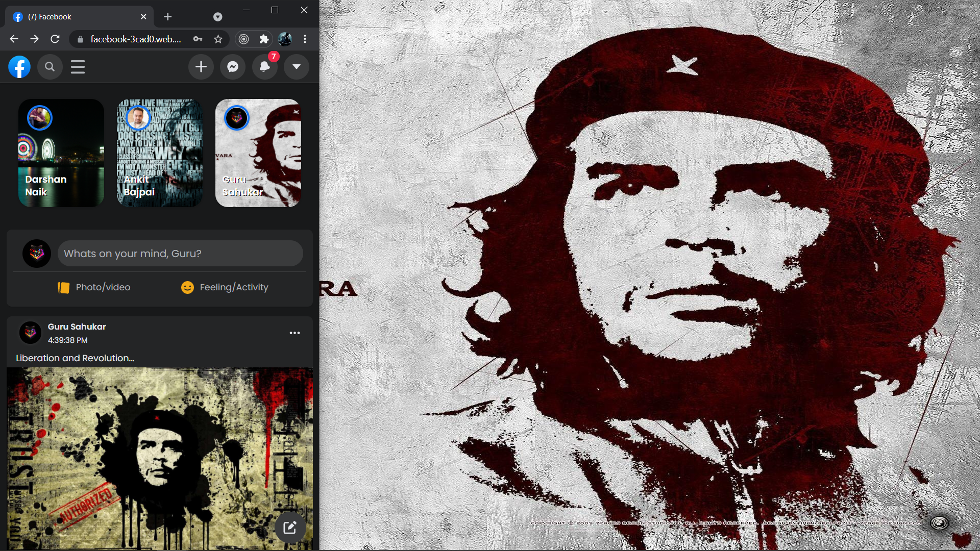Image resolution: width=980 pixels, height=551 pixels.
Task: Click the 'Whats on your mind, Guru?' field
Action: [180, 254]
